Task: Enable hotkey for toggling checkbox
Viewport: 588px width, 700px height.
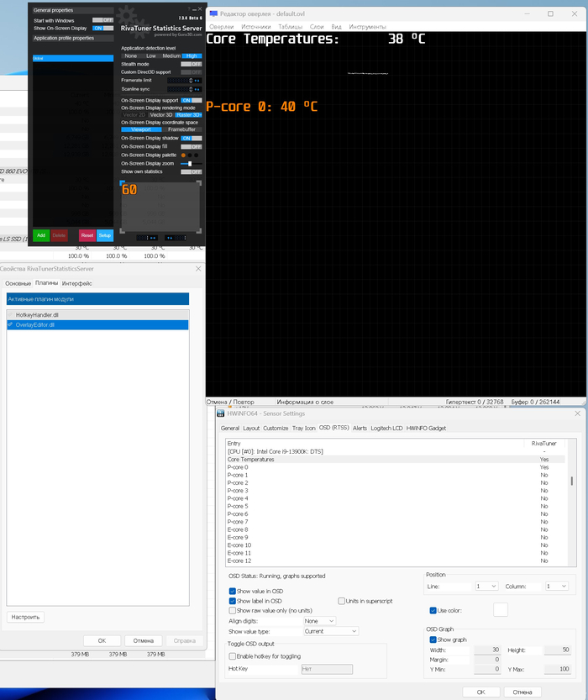Action: point(233,656)
